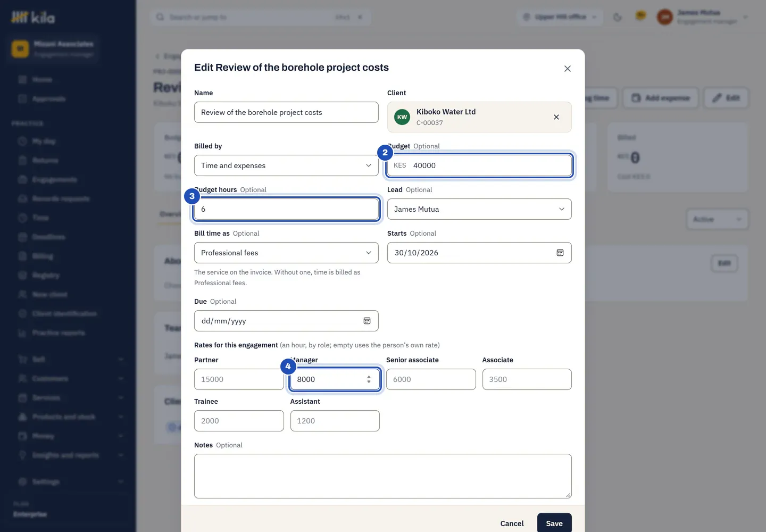The image size is (766, 532).
Task: Click the page Edit button with pencil icon
Action: click(x=726, y=98)
